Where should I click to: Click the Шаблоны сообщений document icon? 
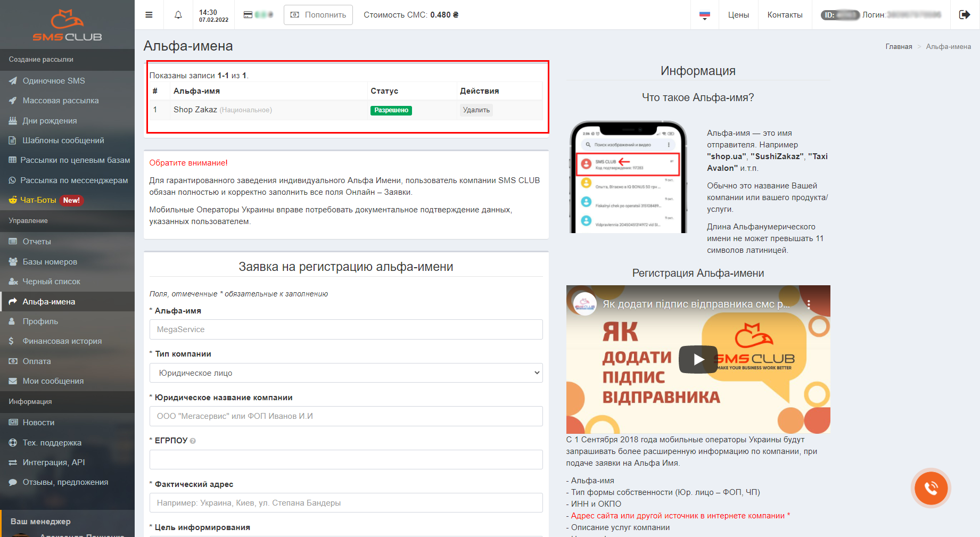[12, 141]
